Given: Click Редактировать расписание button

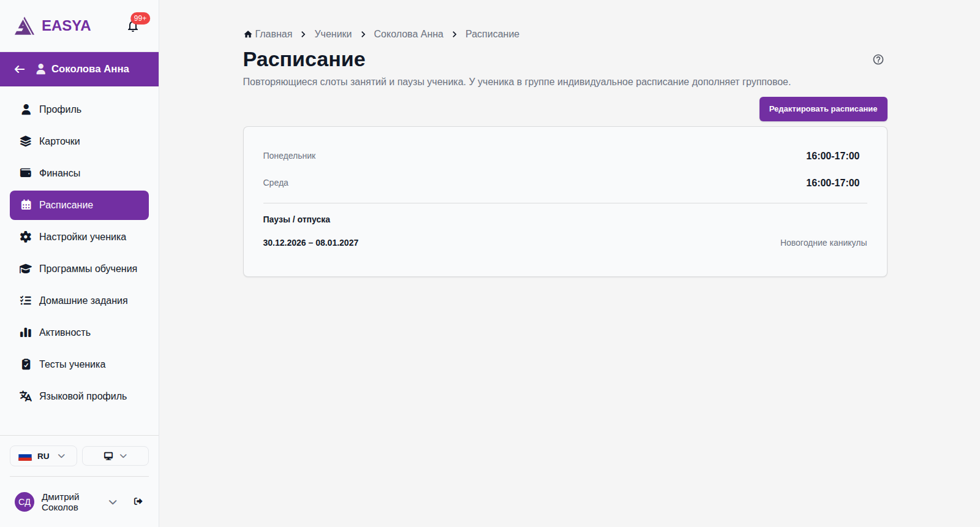Looking at the screenshot, I should point(823,109).
